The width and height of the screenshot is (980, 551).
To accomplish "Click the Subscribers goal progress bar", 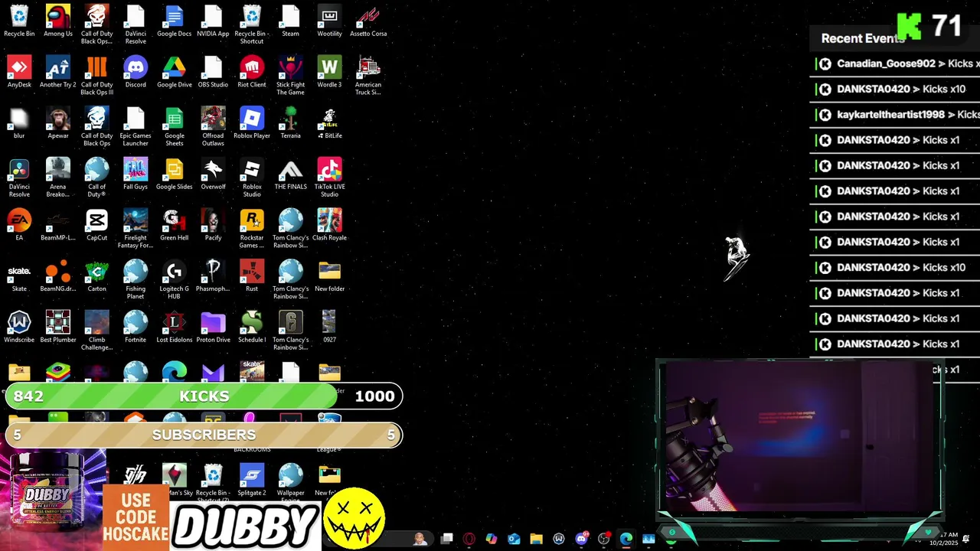I will coord(204,435).
